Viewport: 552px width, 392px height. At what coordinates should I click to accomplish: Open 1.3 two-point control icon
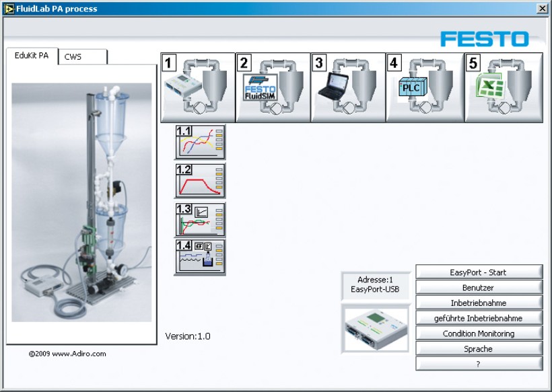[200, 219]
